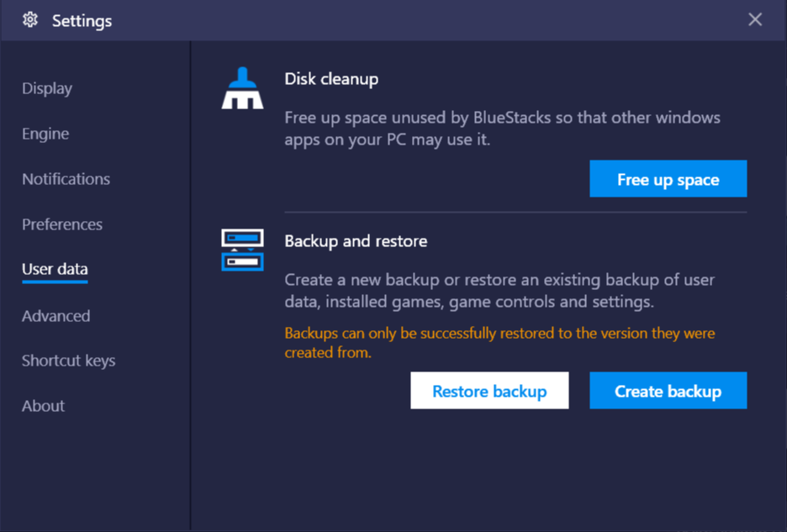The width and height of the screenshot is (787, 532).
Task: Click the Disk cleanup description paragraph
Action: tap(503, 129)
